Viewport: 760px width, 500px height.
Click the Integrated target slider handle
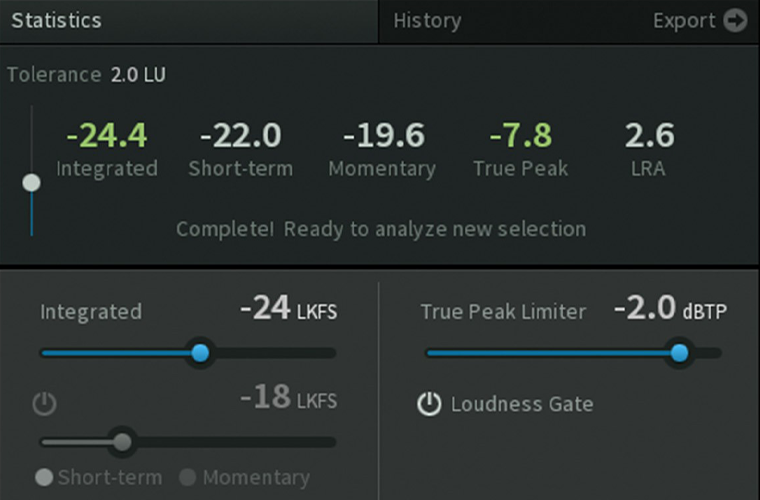(200, 353)
